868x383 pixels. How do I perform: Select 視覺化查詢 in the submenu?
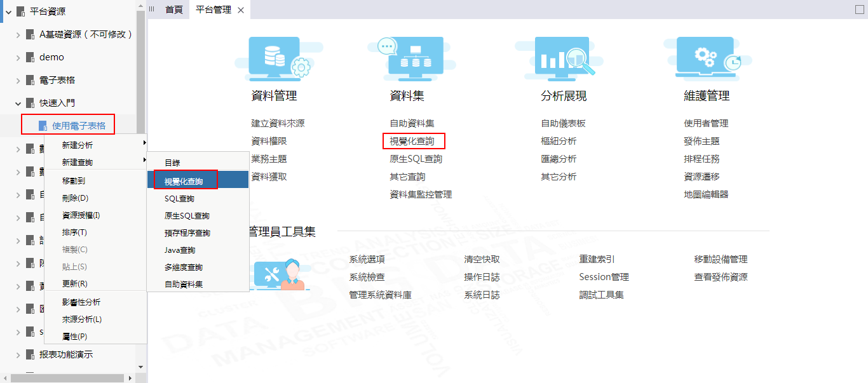coord(184,181)
